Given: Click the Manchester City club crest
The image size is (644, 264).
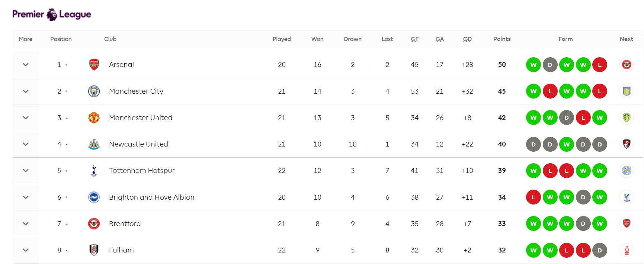Looking at the screenshot, I should [94, 91].
